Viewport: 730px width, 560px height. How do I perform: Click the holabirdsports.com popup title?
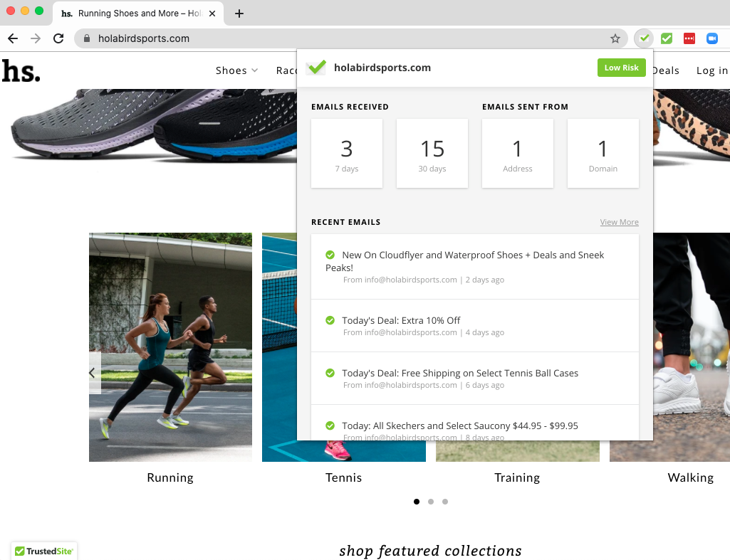click(x=382, y=68)
